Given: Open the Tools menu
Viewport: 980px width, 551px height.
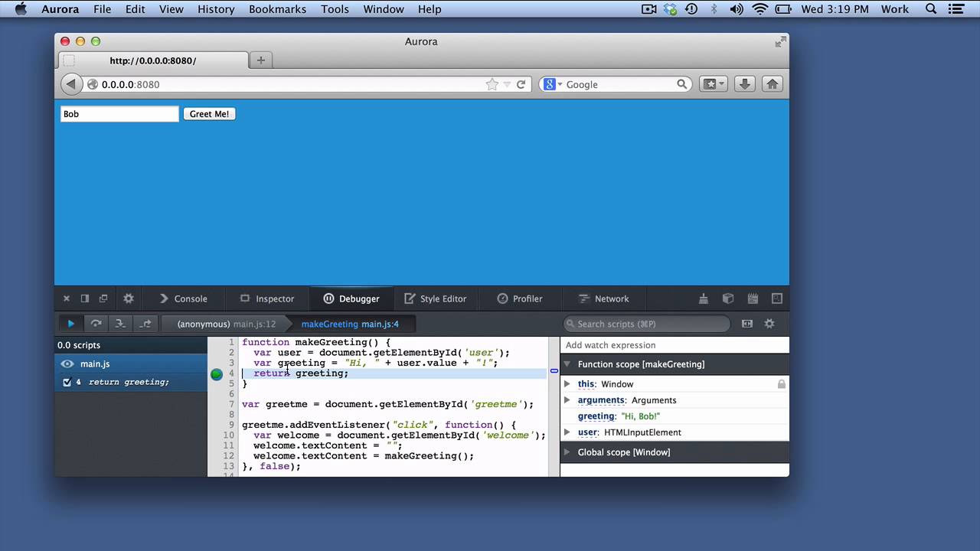Looking at the screenshot, I should coord(335,9).
